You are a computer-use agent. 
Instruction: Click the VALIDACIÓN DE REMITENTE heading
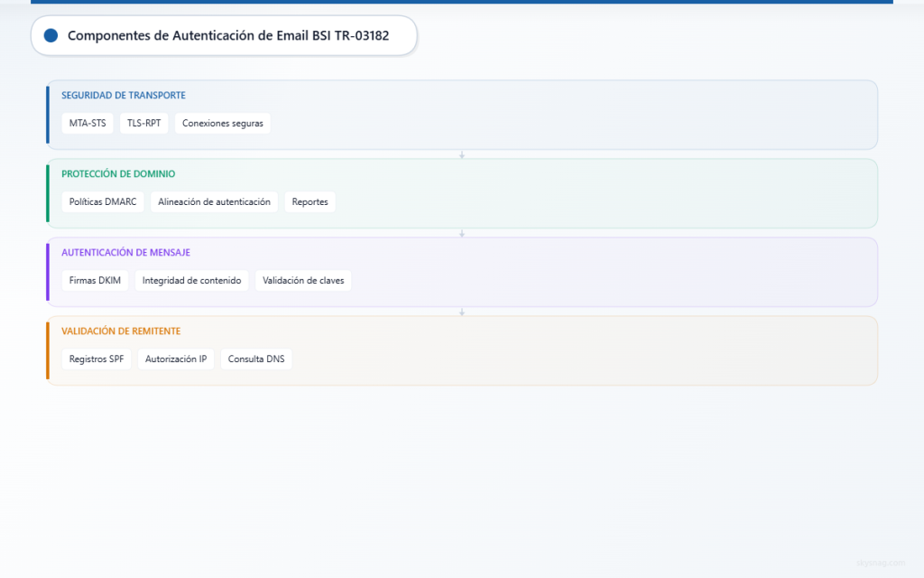pos(121,331)
